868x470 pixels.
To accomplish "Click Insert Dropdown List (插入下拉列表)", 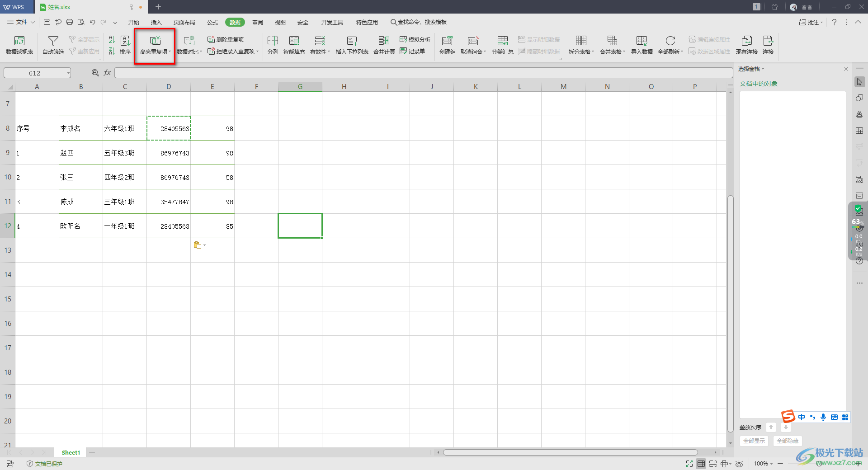I will [x=352, y=45].
